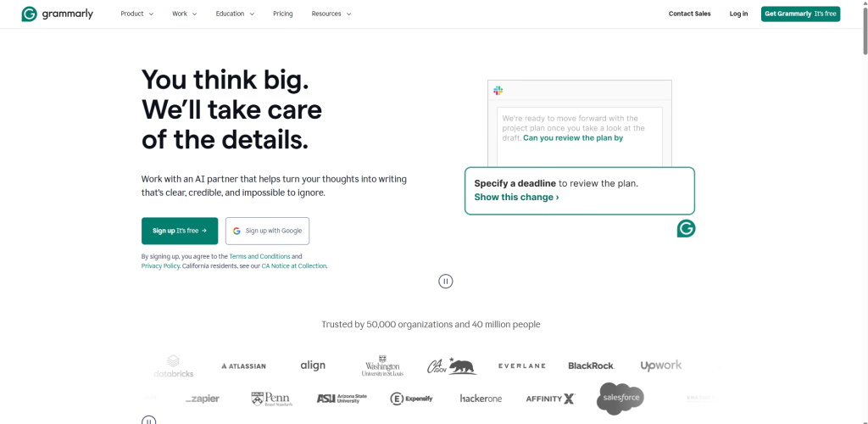Image resolution: width=868 pixels, height=424 pixels.
Task: Click the Slack icon in demo window
Action: tap(498, 91)
